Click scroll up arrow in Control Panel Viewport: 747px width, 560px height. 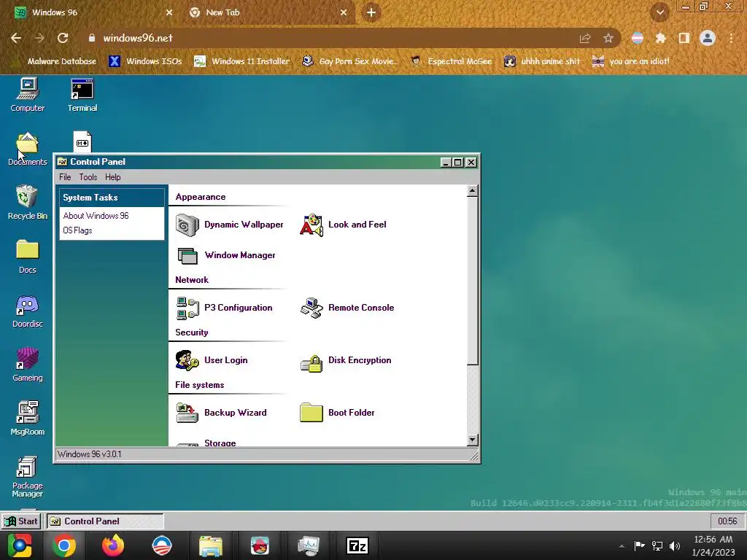(472, 191)
